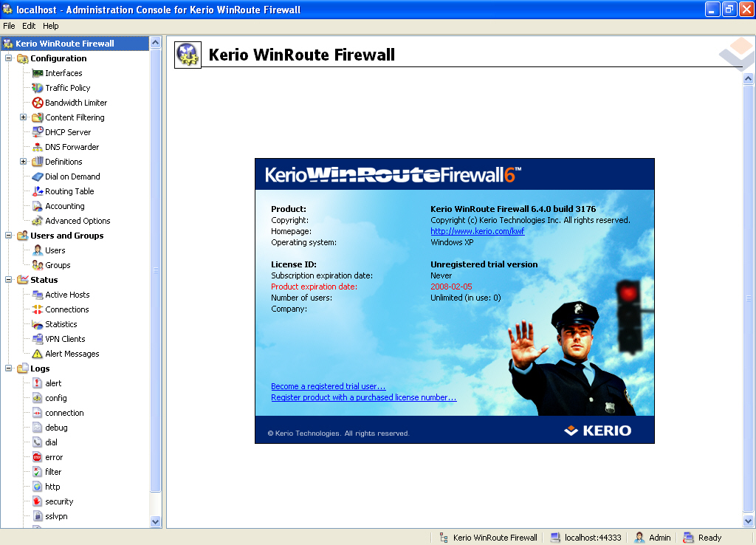Click the Statistics chart icon
756x545 pixels.
coord(38,325)
